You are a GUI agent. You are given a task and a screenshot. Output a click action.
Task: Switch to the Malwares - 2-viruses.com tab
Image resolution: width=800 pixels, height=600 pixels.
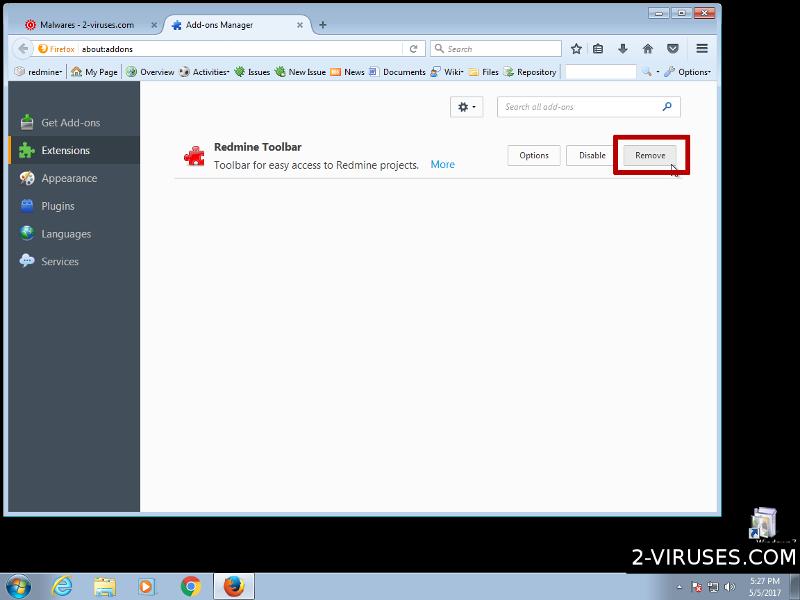click(x=87, y=25)
